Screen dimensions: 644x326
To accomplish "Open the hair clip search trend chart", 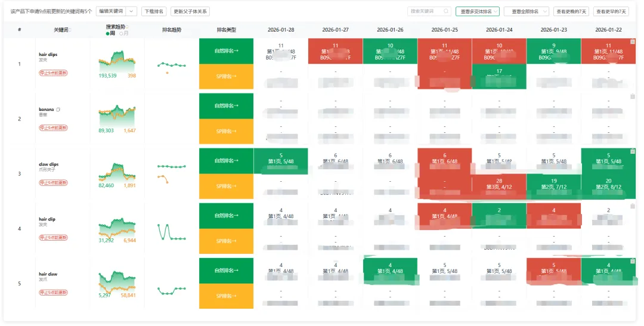I will pyautogui.click(x=117, y=228).
